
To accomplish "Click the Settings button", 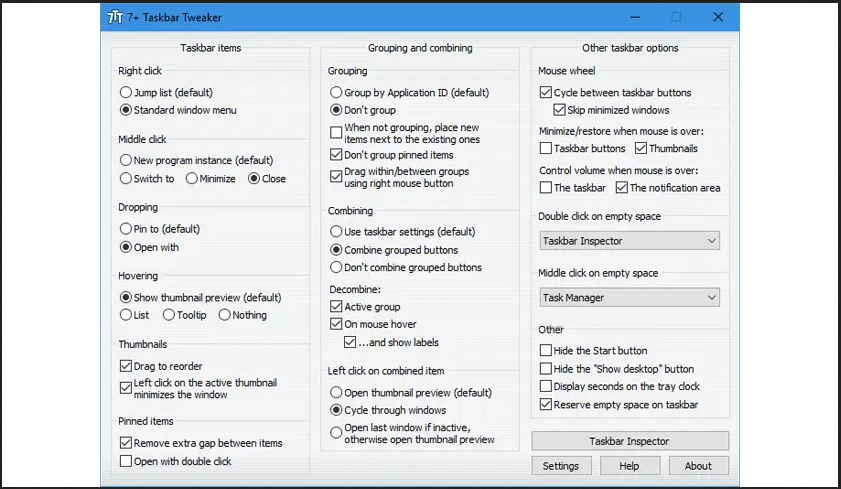I will point(561,466).
